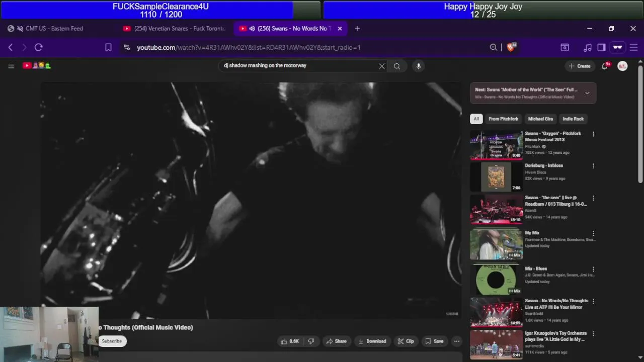This screenshot has width=644, height=362.
Task: Click the sunglasses private mode icon
Action: [x=617, y=47]
